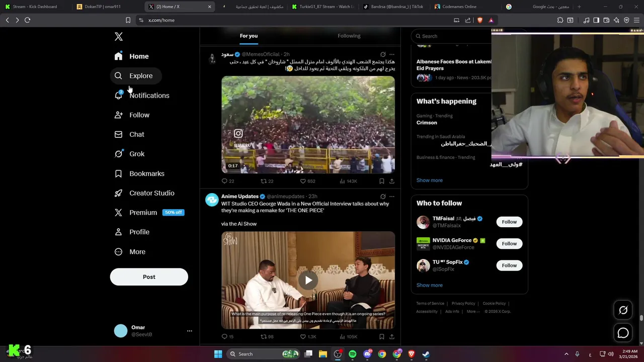
Task: Open Premium 50% off offer
Action: coord(149,213)
